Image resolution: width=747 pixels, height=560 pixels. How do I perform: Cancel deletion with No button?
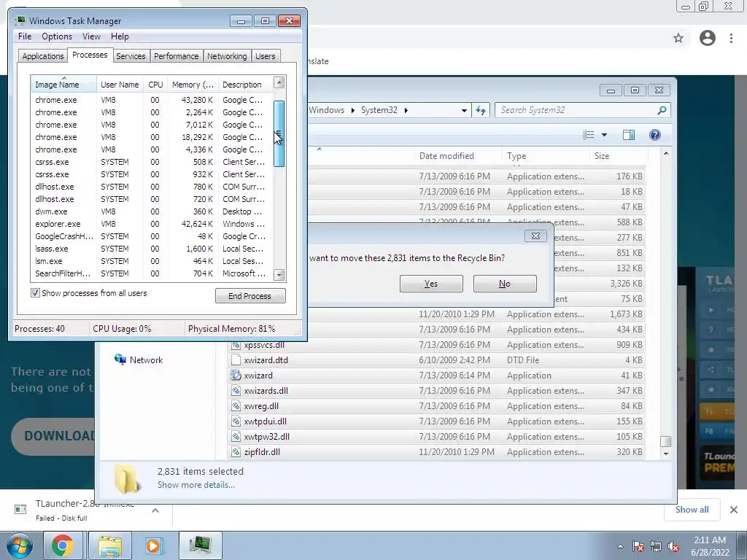505,284
